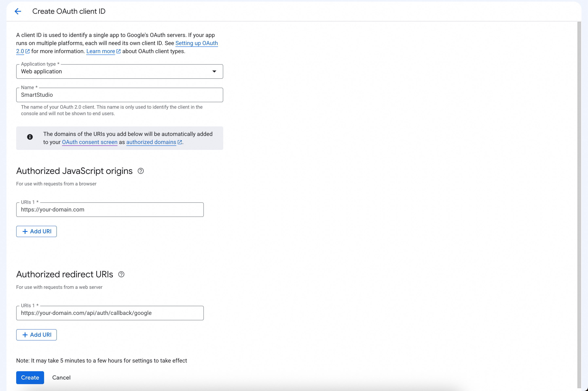Click the redirect URIs 1 callback field
This screenshot has height=391, width=588.
click(110, 313)
